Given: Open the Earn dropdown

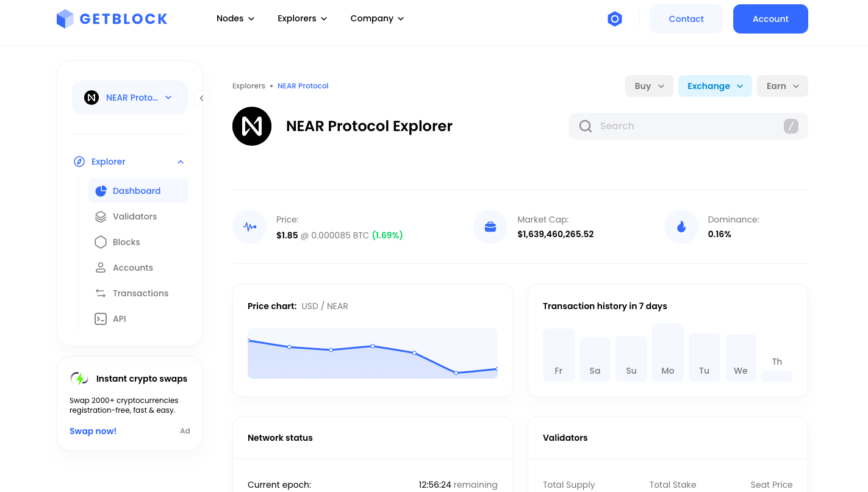Looking at the screenshot, I should (783, 86).
